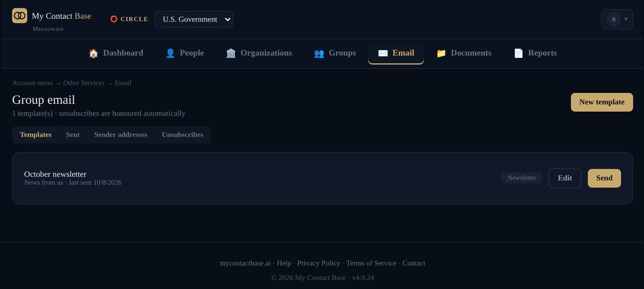The image size is (644, 289).
Task: Expand the account menu arrow beside avatar
Action: coord(626,19)
